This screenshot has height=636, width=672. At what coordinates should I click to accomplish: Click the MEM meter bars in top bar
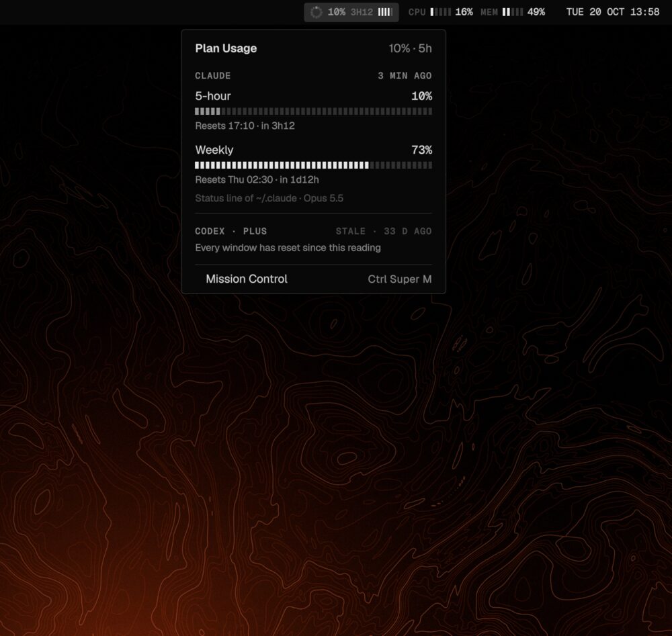point(513,12)
